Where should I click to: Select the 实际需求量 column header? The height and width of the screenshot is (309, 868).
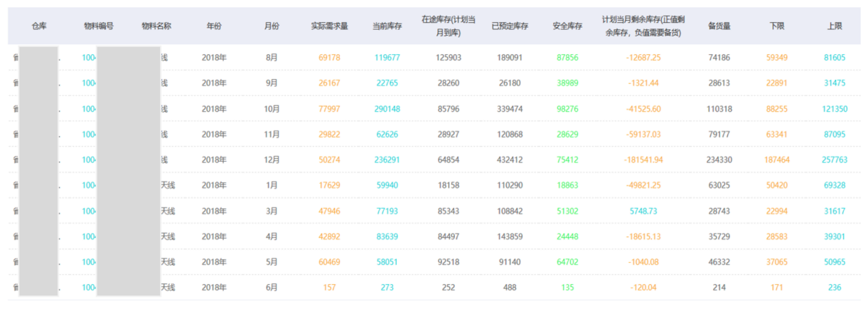pyautogui.click(x=329, y=26)
